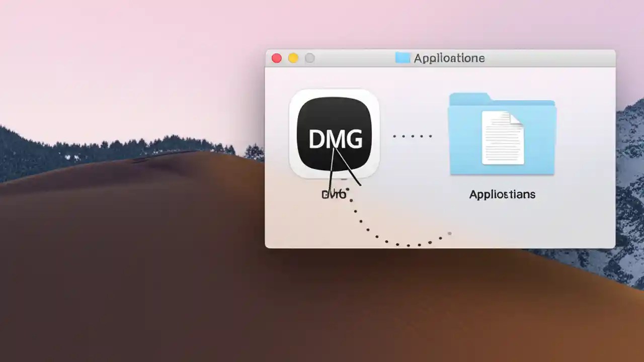The height and width of the screenshot is (362, 644).
Task: Select the black DMG application icon
Action: click(334, 133)
